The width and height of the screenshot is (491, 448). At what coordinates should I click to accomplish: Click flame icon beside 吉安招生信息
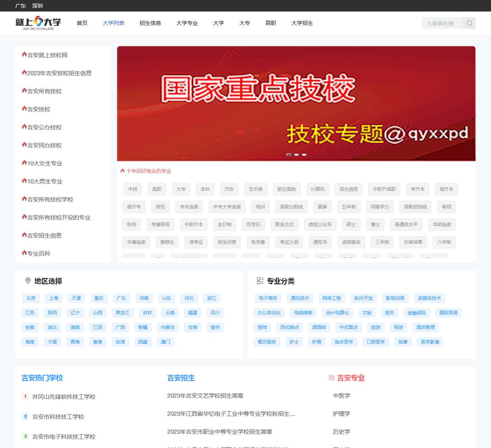[24, 235]
